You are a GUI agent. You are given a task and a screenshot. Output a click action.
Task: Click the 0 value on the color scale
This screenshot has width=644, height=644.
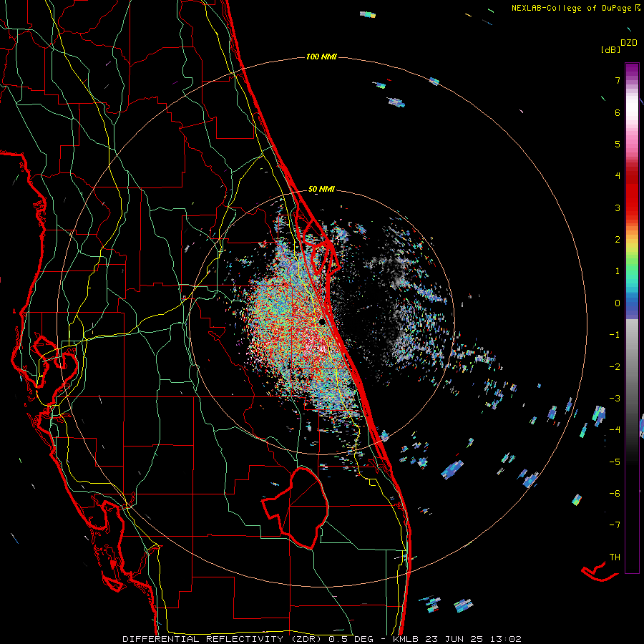[618, 303]
